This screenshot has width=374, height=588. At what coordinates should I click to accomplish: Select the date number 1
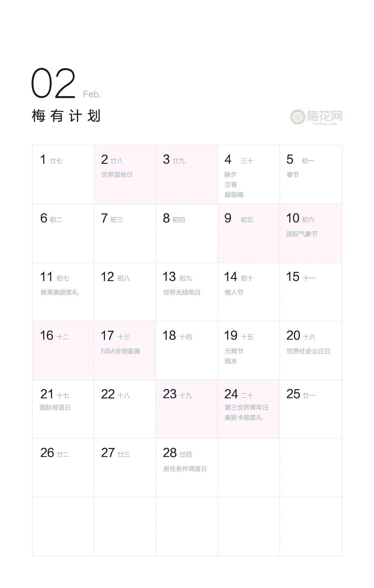pos(43,159)
